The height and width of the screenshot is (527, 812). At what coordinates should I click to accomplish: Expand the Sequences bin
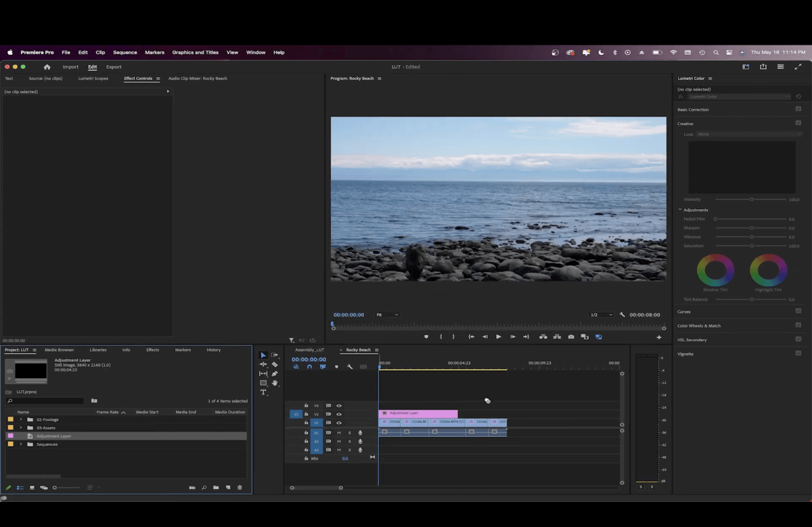coord(21,444)
